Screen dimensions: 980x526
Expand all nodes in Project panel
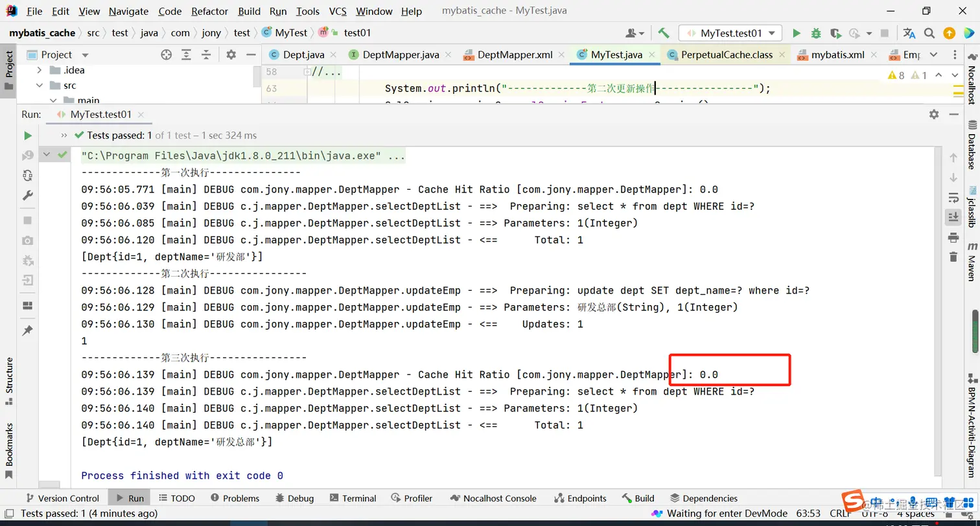pos(186,55)
